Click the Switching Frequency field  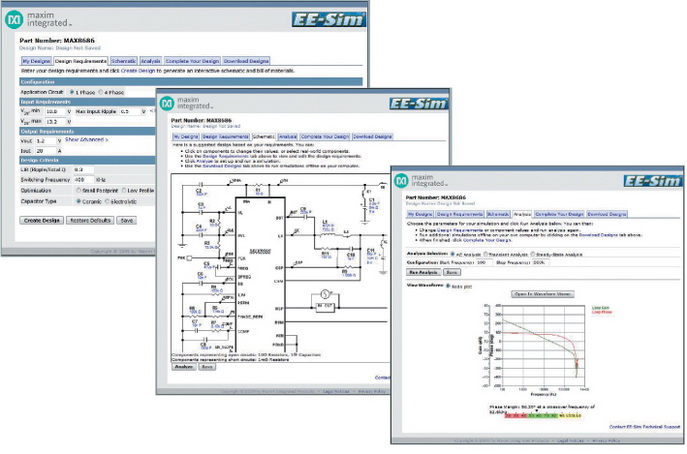click(83, 180)
